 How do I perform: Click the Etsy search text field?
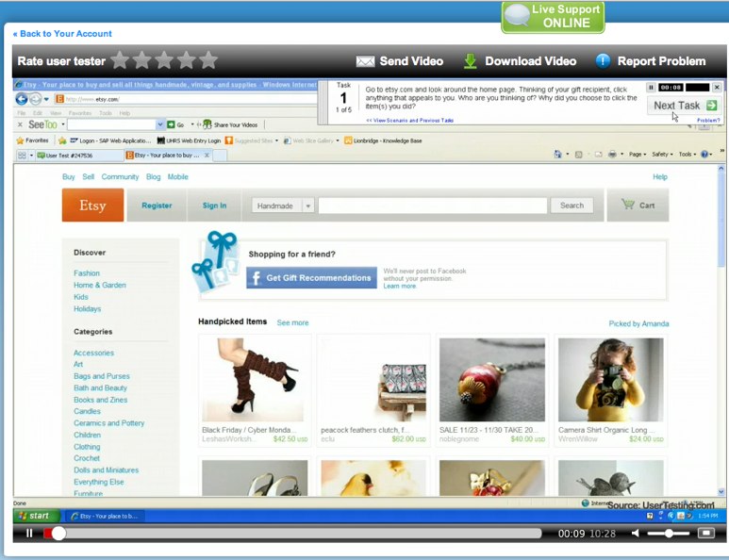[432, 206]
